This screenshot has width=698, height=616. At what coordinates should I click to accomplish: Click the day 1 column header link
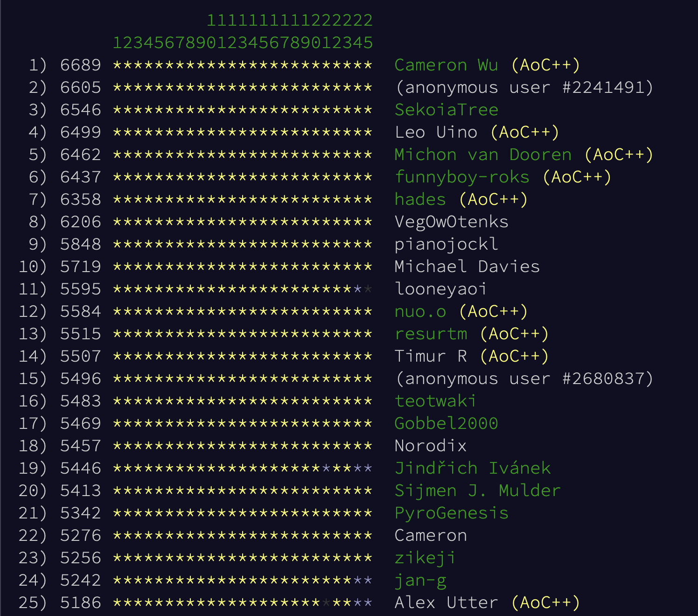118,42
